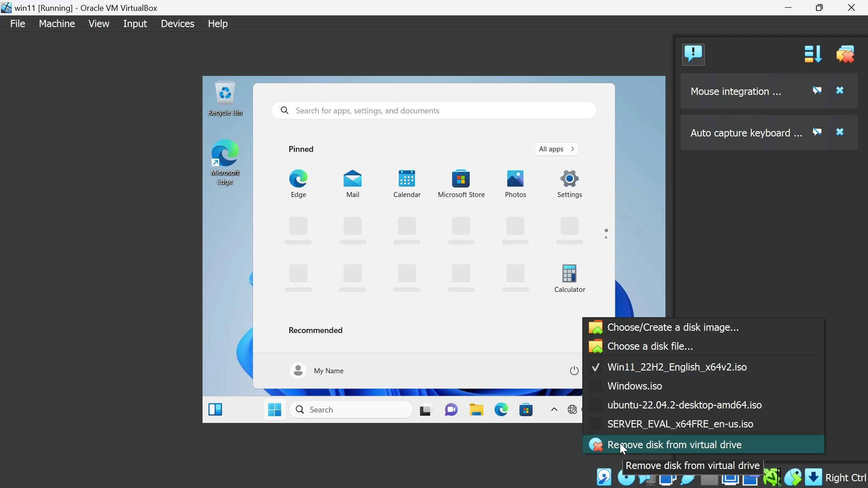This screenshot has height=488, width=868.
Task: Open the Devices menu
Action: (x=177, y=23)
